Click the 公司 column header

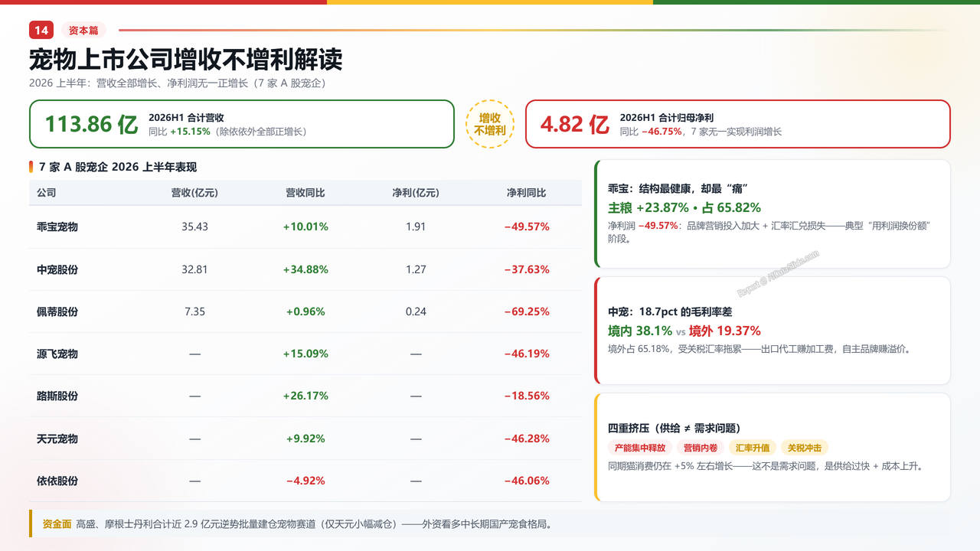47,193
